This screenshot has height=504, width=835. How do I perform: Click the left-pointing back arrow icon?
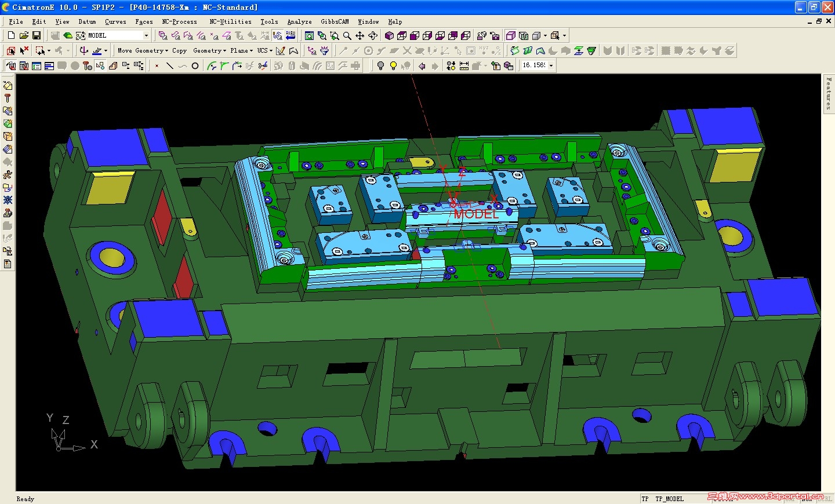(x=422, y=66)
